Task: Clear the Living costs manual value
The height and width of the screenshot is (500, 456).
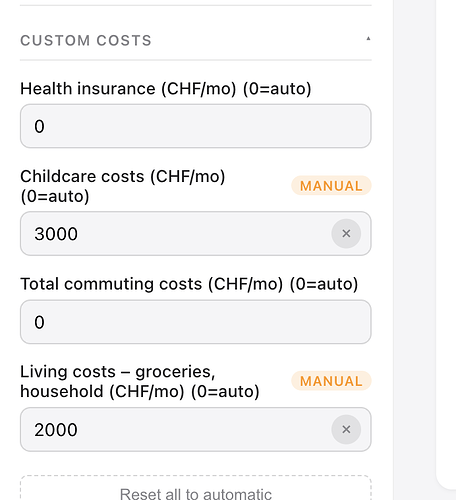Action: [346, 429]
